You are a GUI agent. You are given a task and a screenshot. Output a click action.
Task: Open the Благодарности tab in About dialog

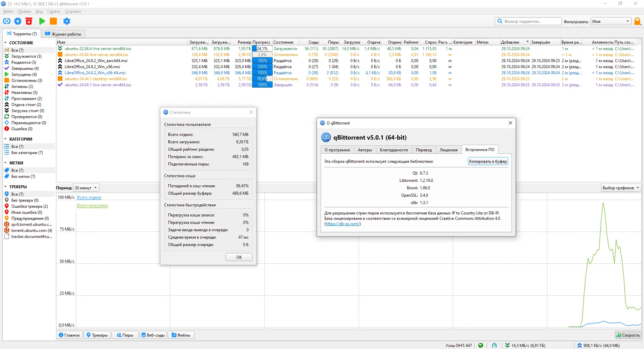[x=394, y=150]
